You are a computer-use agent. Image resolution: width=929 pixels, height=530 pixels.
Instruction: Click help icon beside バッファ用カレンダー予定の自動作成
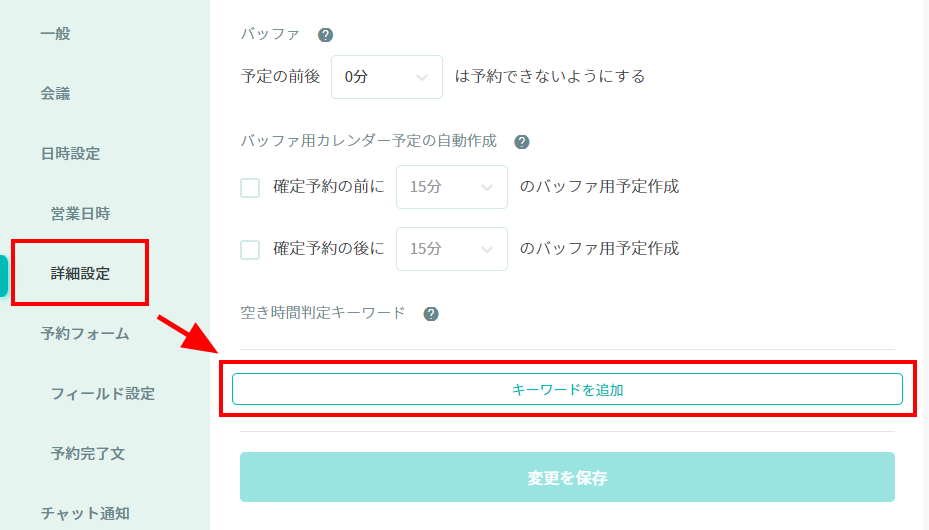tap(521, 142)
